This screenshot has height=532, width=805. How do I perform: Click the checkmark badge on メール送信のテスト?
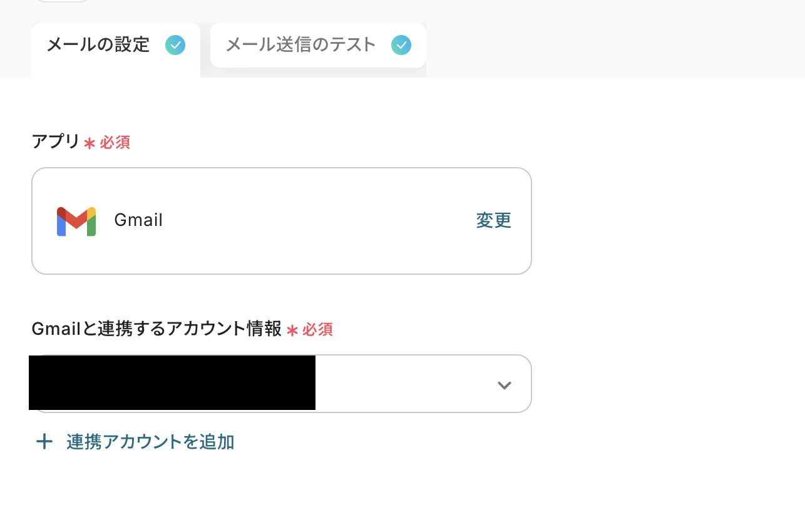click(x=401, y=45)
